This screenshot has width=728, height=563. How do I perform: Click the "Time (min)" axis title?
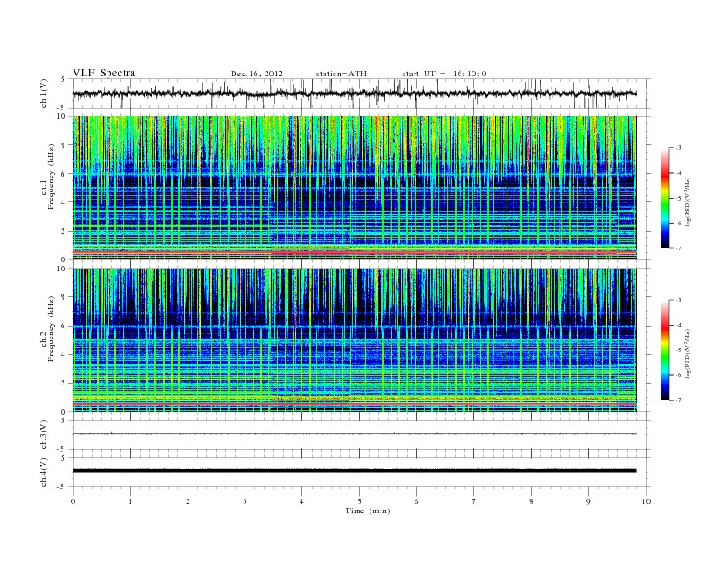[x=368, y=511]
